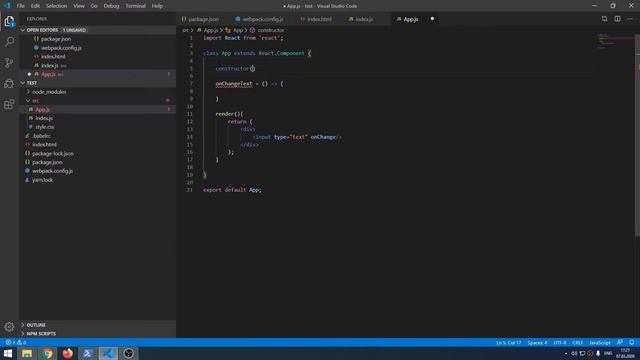Open File Explorer from taskbar
Screen dimensions: 640x360
(x=27, y=353)
